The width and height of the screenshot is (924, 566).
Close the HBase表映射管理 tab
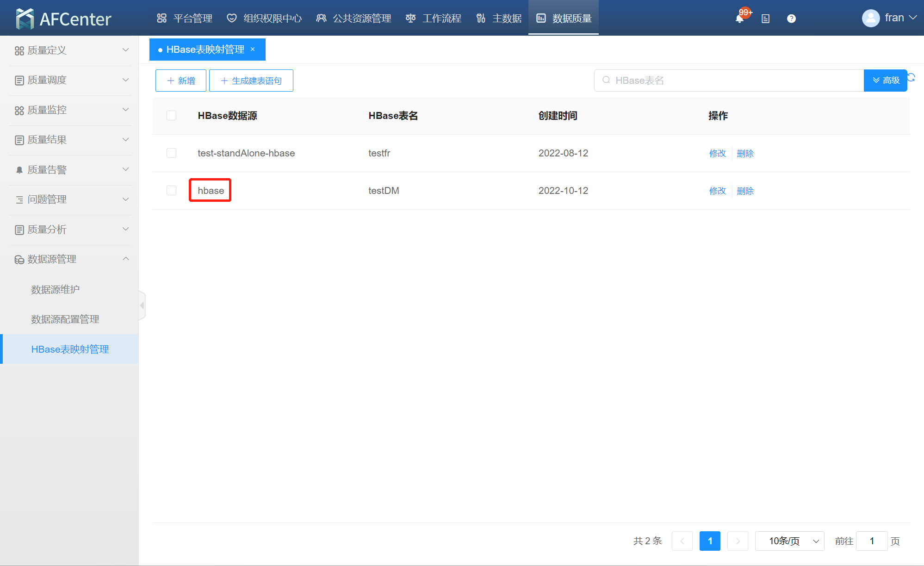click(x=253, y=50)
